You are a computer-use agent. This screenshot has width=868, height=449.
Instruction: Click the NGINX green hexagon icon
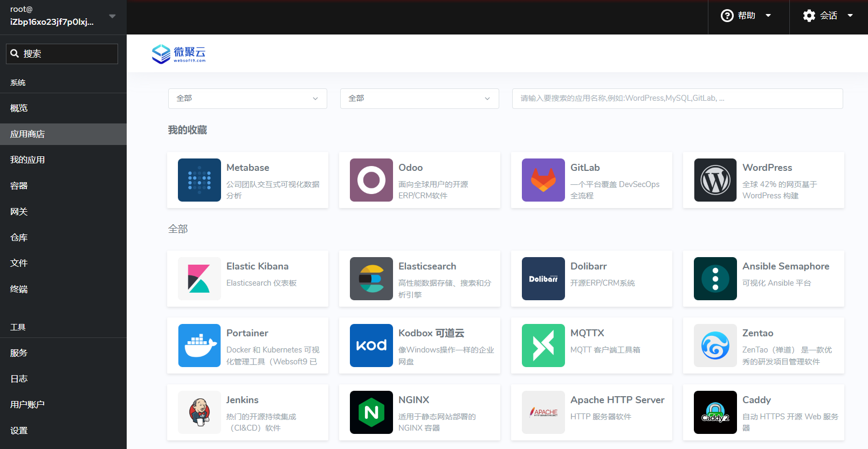click(x=371, y=412)
